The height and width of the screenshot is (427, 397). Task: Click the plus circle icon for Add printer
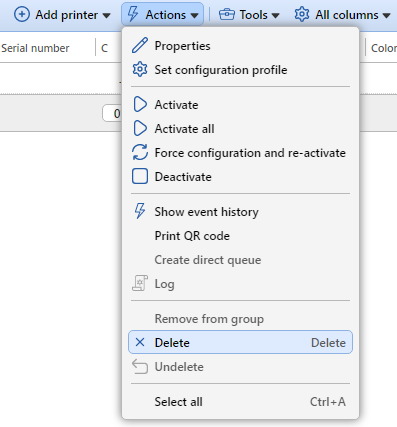[x=22, y=15]
